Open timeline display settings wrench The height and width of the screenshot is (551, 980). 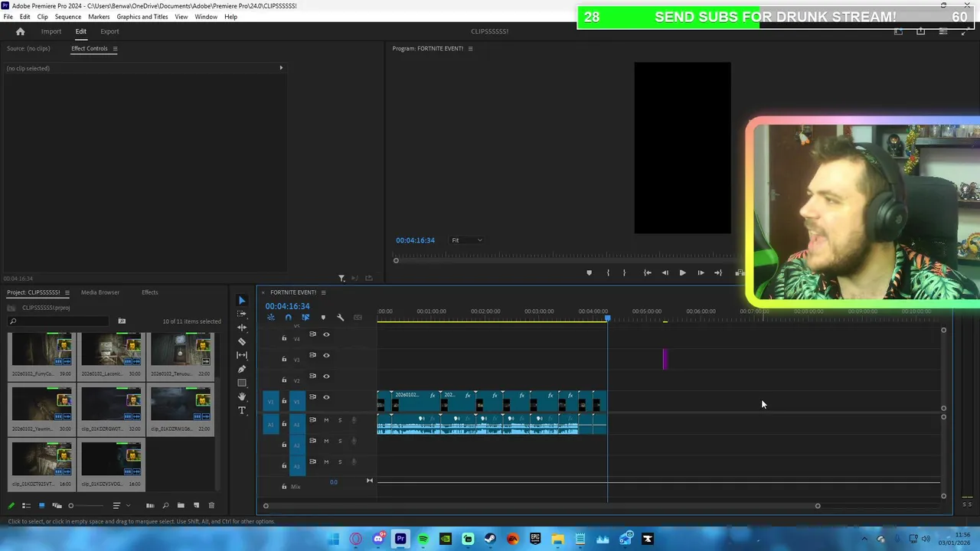[341, 318]
